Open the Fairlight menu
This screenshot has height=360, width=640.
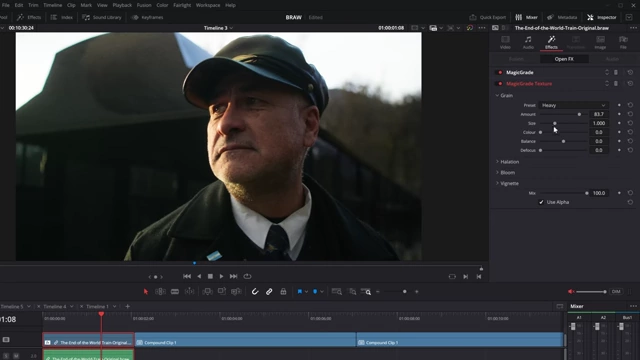tap(182, 5)
